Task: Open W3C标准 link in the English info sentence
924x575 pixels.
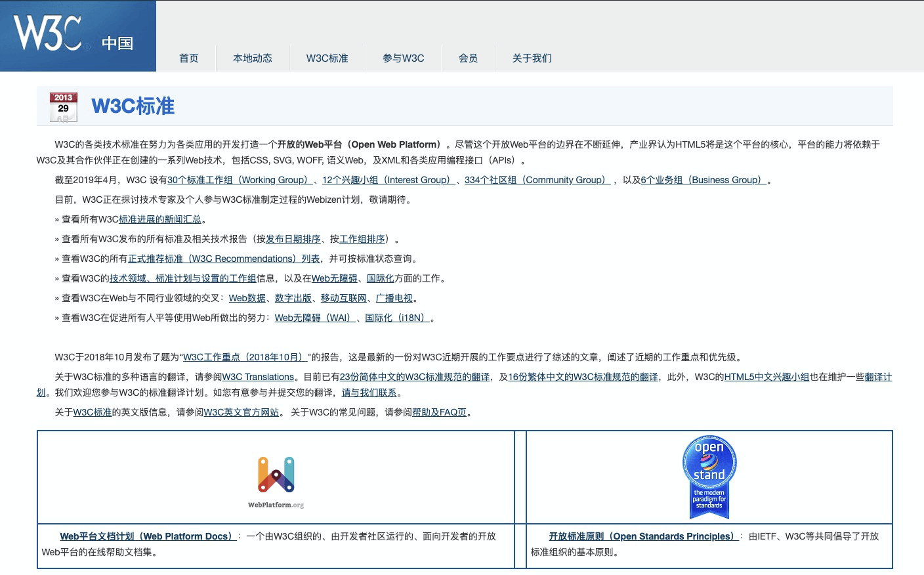Action: tap(93, 412)
